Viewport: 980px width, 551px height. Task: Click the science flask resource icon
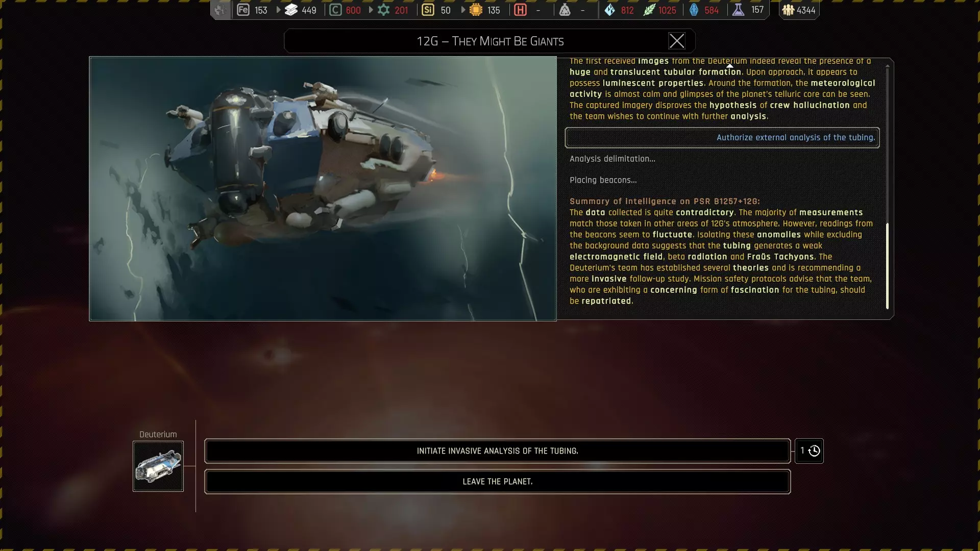click(738, 10)
